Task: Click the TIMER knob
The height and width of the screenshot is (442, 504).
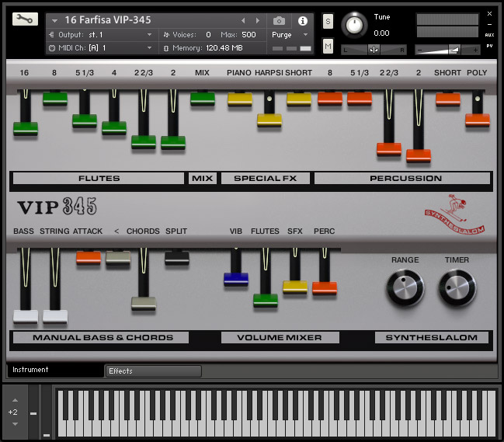Action: [457, 288]
